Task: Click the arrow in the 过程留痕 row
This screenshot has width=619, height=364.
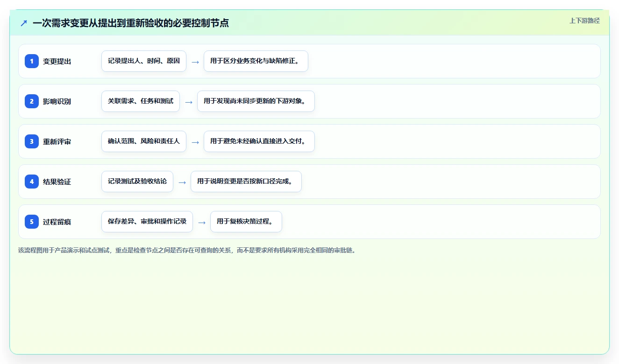Action: pos(202,222)
